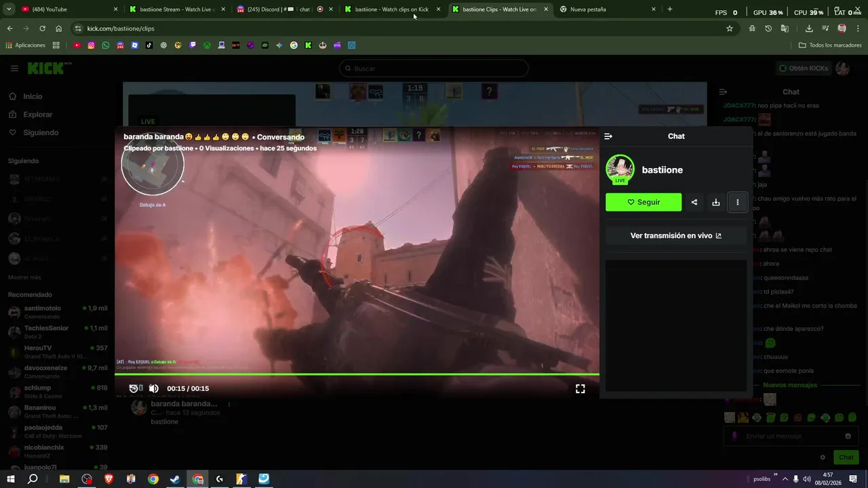Click Nuevos mensajes in the chat
Image resolution: width=868 pixels, height=488 pixels.
(x=790, y=385)
